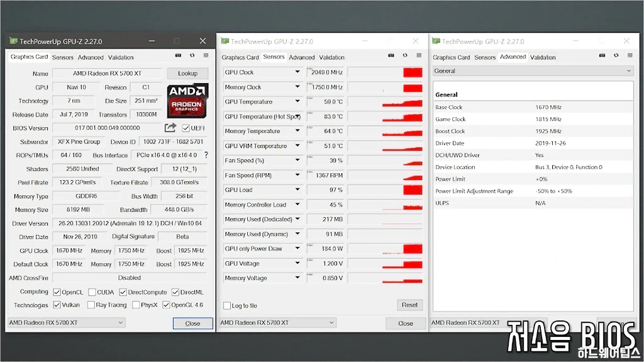Switch to Sensors tab in left window
This screenshot has width=644, height=362.
62,57
